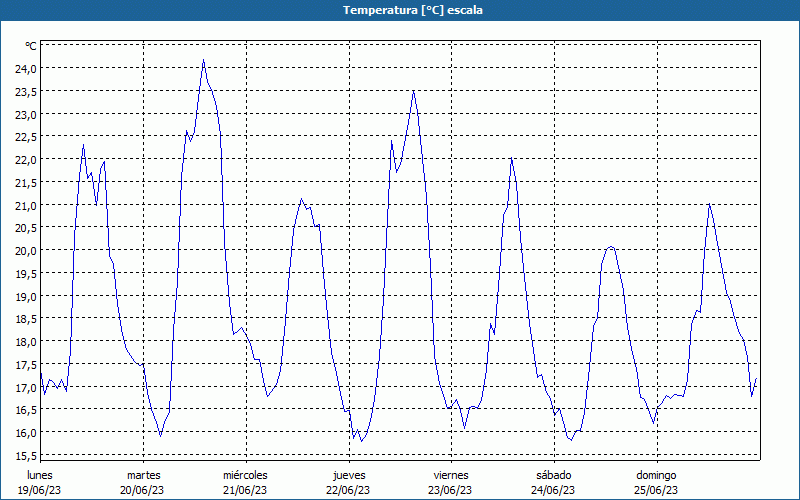800x500 pixels.
Task: Click the 'Temperatura [°C] escala' title
Action: coord(413,10)
